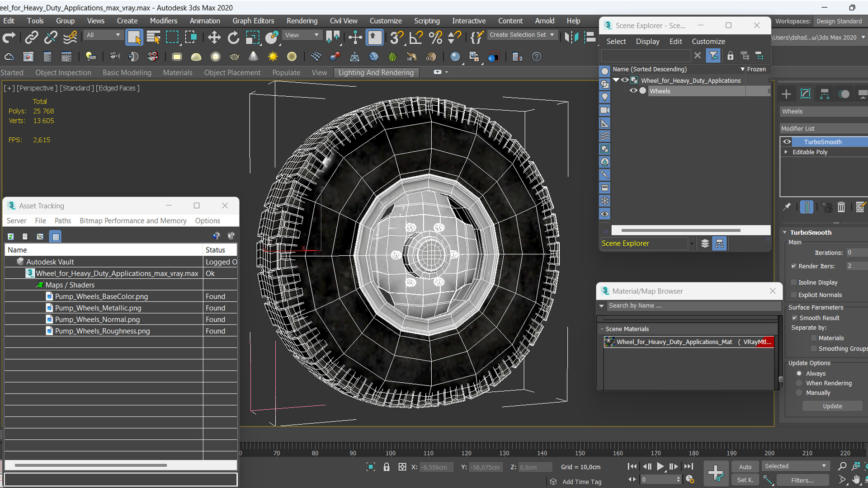The height and width of the screenshot is (488, 868).
Task: Open Customize menu in Scene Explorer
Action: pyautogui.click(x=708, y=41)
